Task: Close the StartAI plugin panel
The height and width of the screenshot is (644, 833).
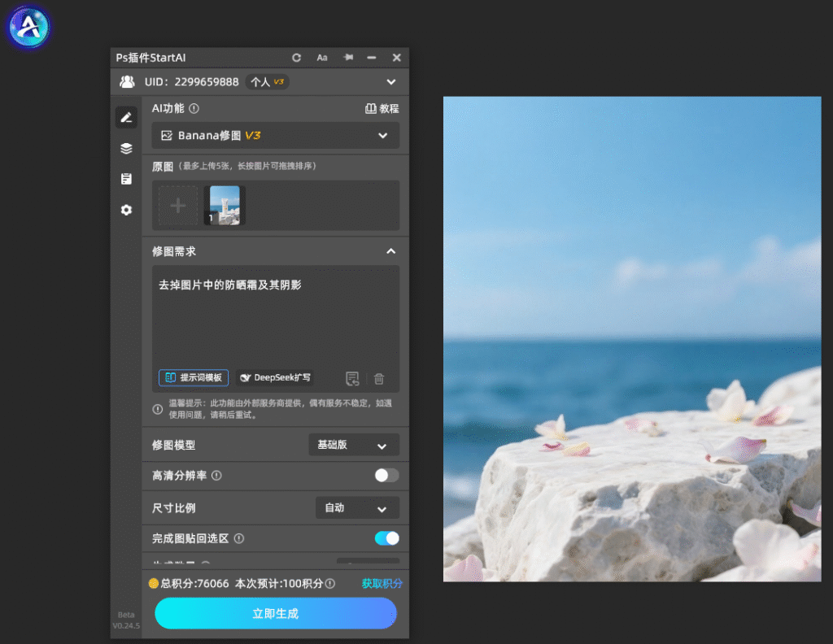Action: (x=396, y=58)
